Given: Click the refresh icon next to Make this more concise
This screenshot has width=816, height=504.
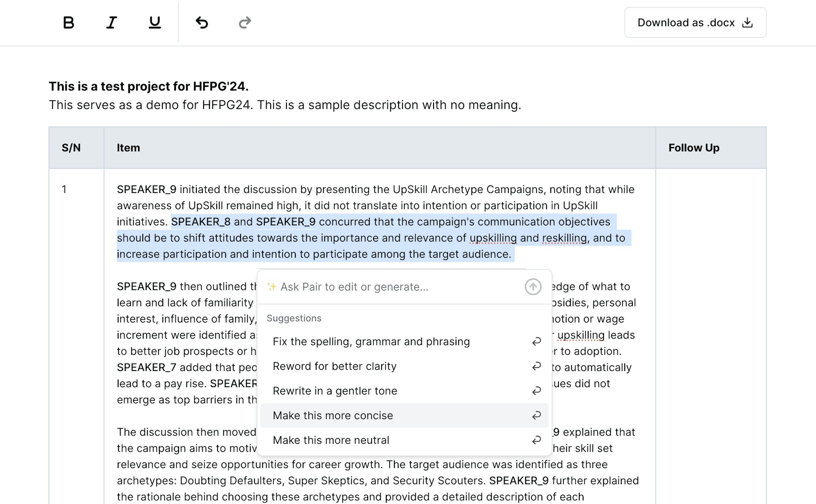Looking at the screenshot, I should pyautogui.click(x=536, y=415).
